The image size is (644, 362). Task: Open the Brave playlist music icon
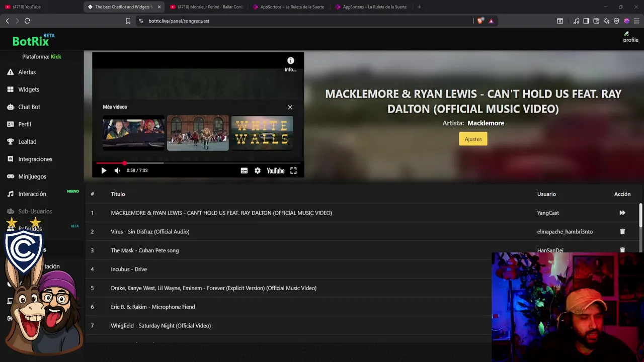click(576, 21)
